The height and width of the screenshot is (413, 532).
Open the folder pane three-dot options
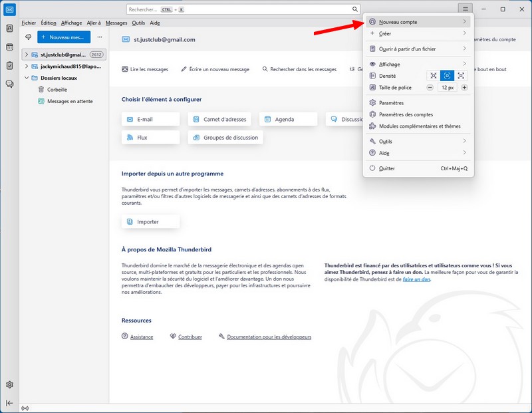100,37
